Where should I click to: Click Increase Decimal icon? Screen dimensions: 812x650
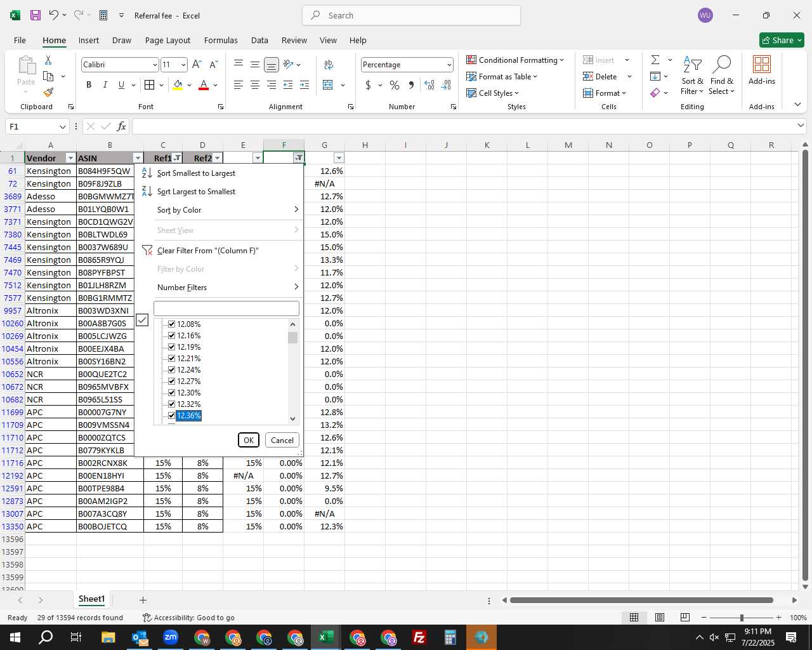[429, 85]
